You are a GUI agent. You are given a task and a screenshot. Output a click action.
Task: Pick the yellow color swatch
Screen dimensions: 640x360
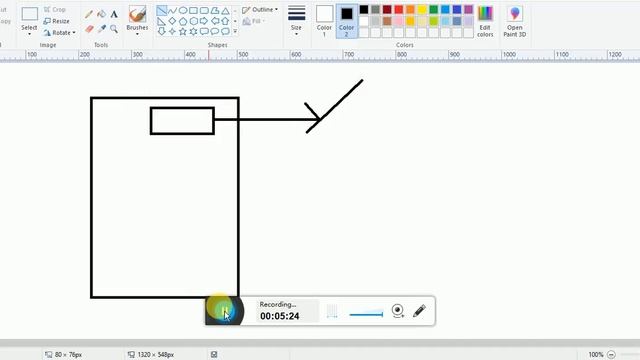point(422,9)
